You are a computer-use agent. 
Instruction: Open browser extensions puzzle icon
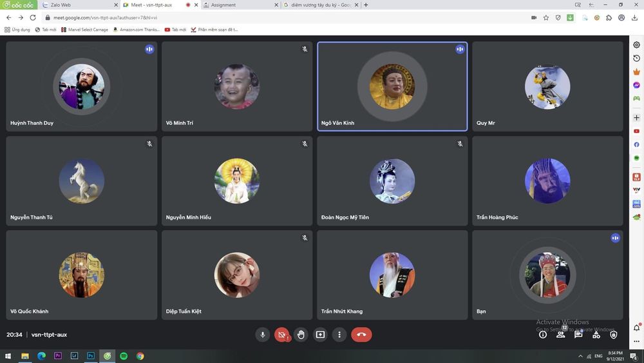[609, 17]
